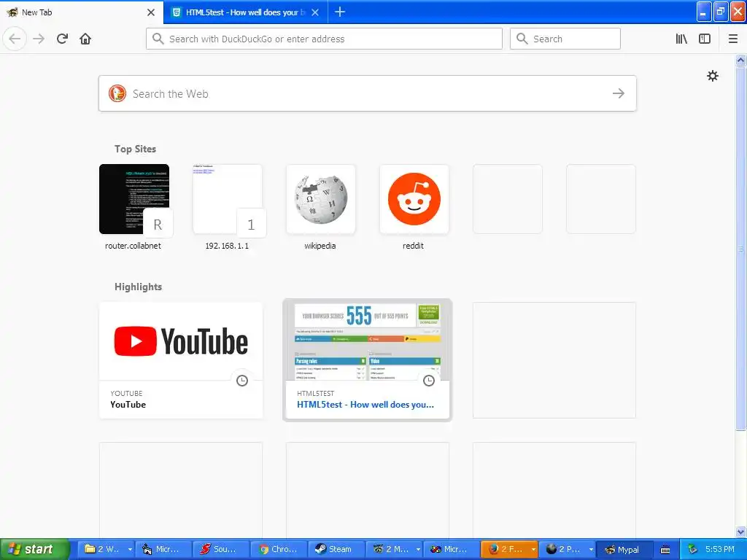Switch to Chrome taskbar button
This screenshot has width=747, height=560.
pyautogui.click(x=279, y=549)
